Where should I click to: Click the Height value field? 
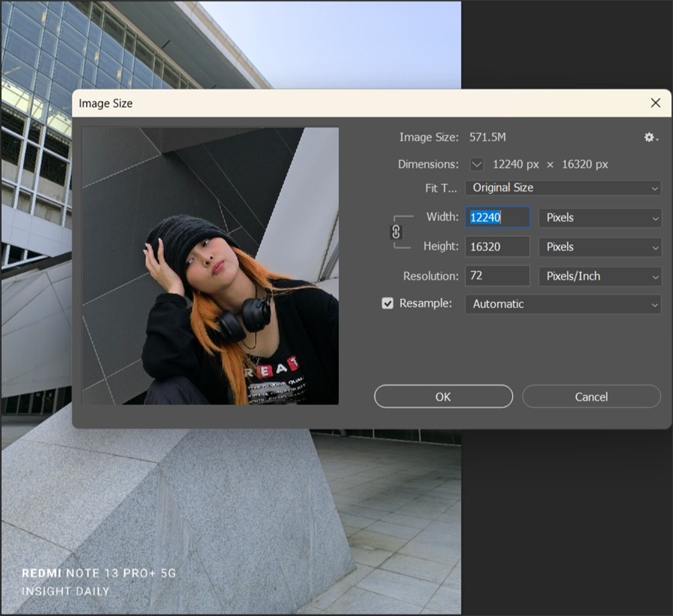tap(497, 247)
